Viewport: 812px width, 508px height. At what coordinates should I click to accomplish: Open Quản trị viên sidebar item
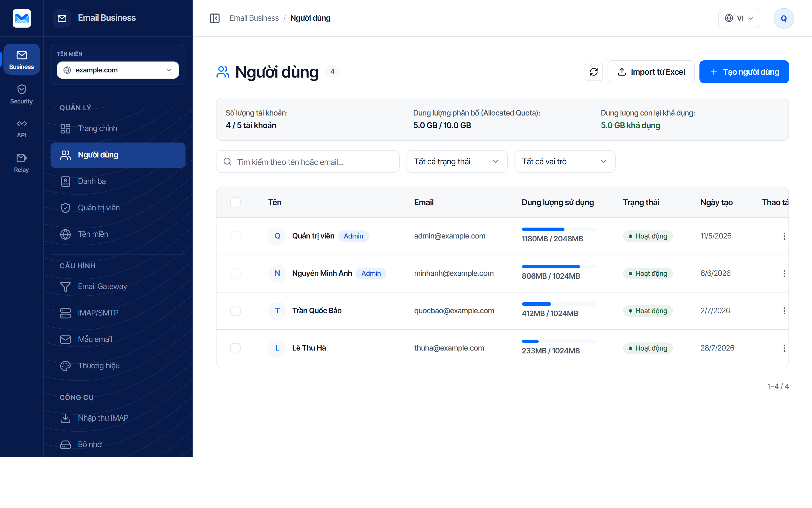pyautogui.click(x=118, y=208)
